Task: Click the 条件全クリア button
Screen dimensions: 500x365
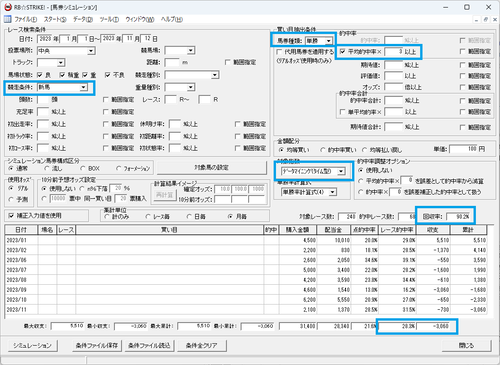Action: point(201,346)
